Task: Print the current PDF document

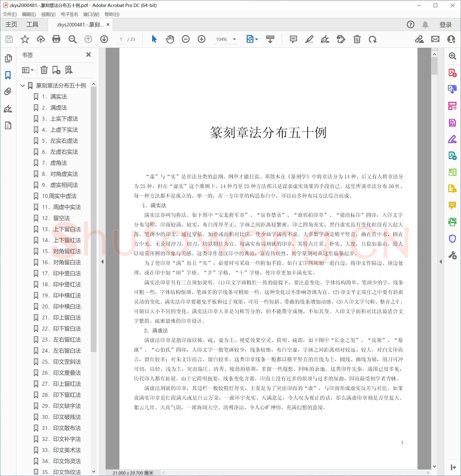Action: tap(56, 39)
